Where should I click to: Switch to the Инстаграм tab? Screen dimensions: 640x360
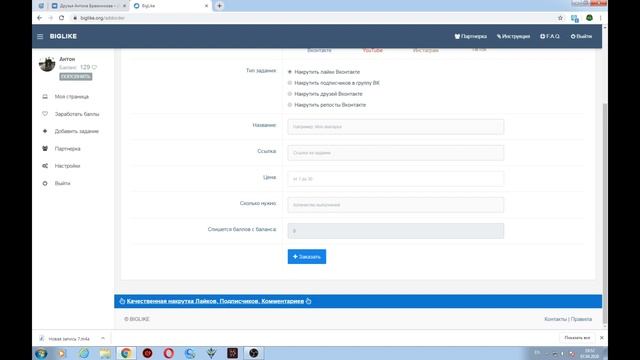pos(426,50)
